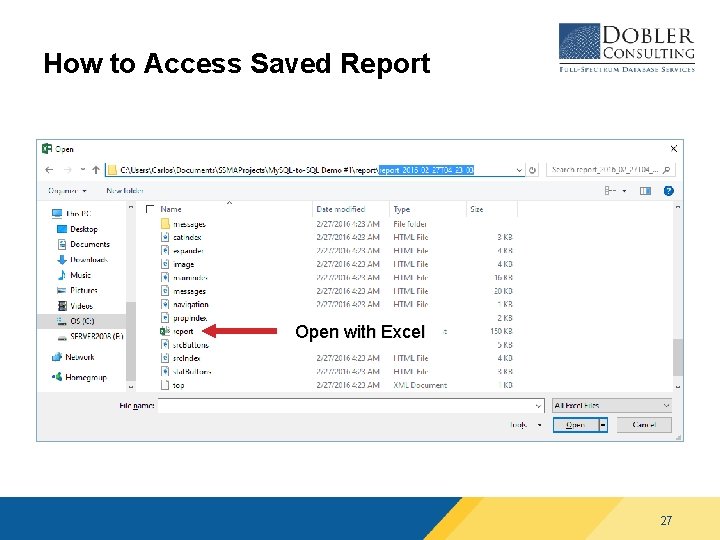The height and width of the screenshot is (540, 720).
Task: Go forward with the Forward arrow
Action: tap(68, 170)
